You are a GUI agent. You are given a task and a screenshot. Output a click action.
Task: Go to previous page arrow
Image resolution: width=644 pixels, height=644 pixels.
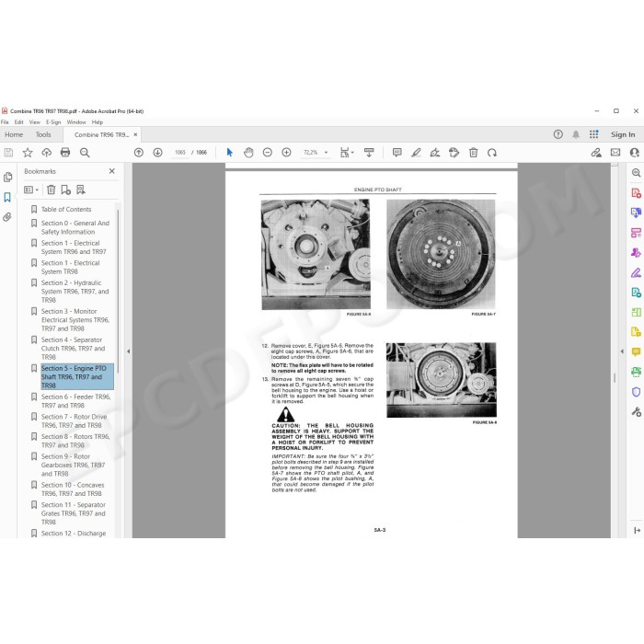tap(139, 153)
